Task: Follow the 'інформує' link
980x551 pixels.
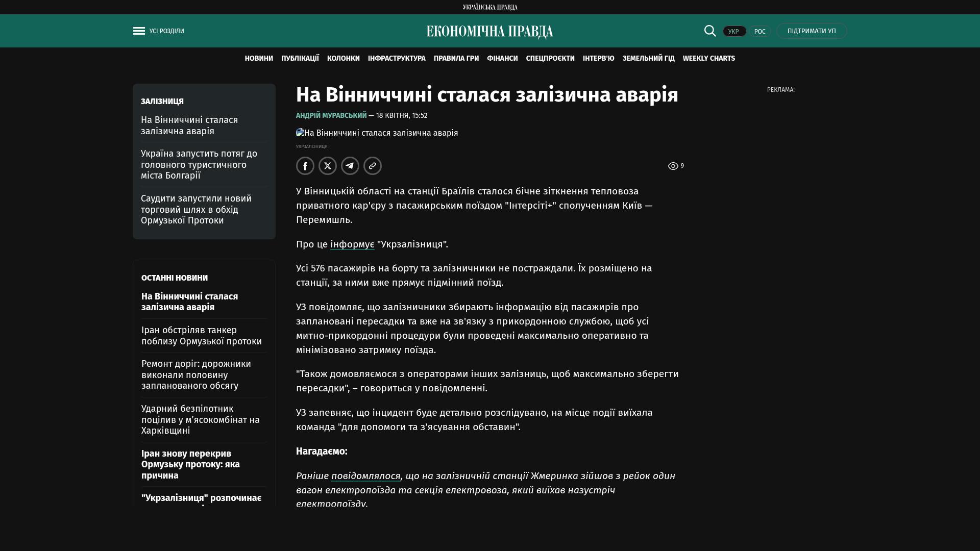Action: pos(352,244)
